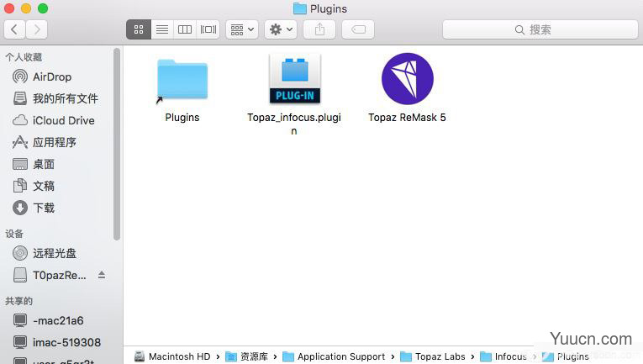Click the Share toolbar button

[x=319, y=29]
